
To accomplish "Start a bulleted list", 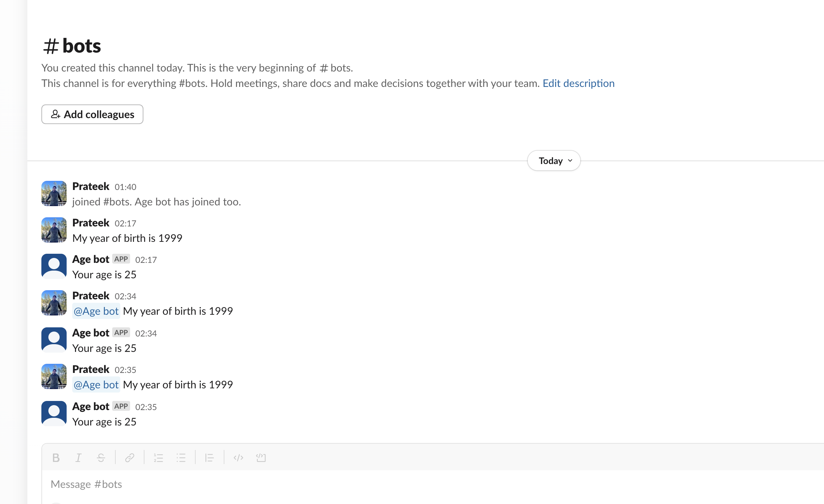I will click(x=181, y=458).
